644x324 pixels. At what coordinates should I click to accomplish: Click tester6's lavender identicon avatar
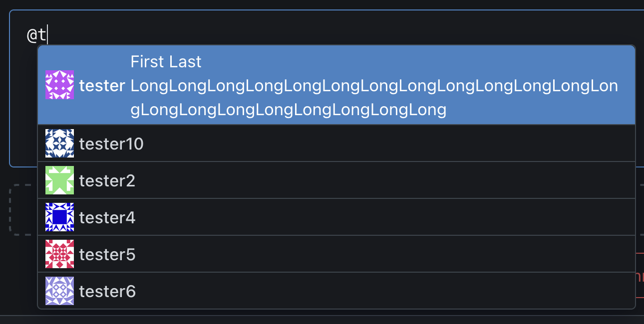pyautogui.click(x=59, y=291)
